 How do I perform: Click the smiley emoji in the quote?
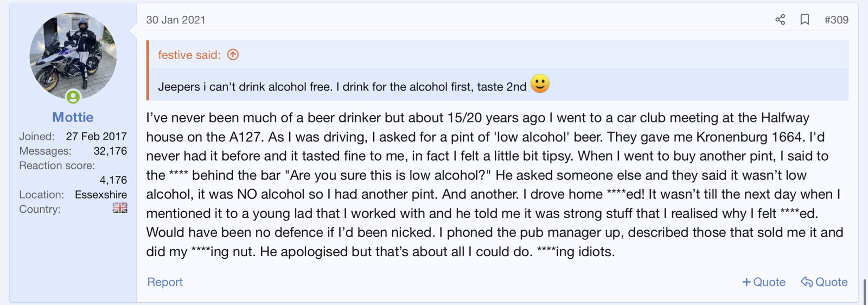(540, 84)
